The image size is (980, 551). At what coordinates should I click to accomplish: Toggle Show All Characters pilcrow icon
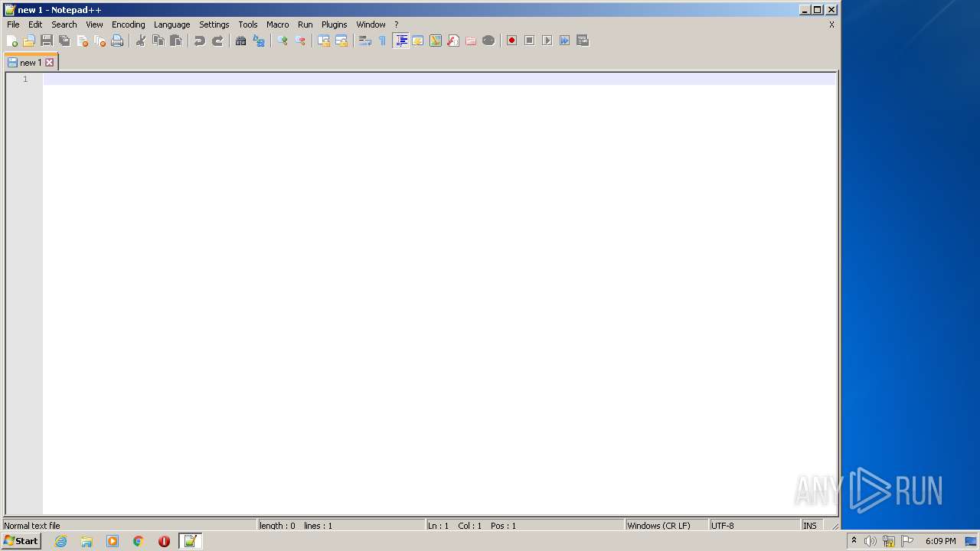pyautogui.click(x=383, y=41)
